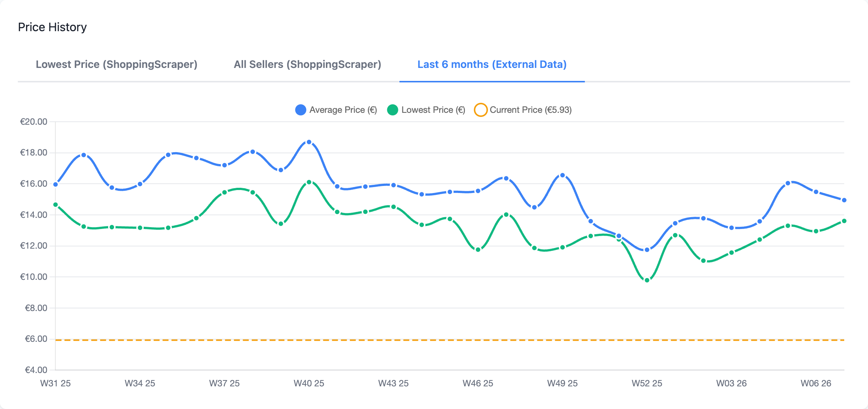Click the Price History heading
Screen dimensions: 868x409
point(52,27)
